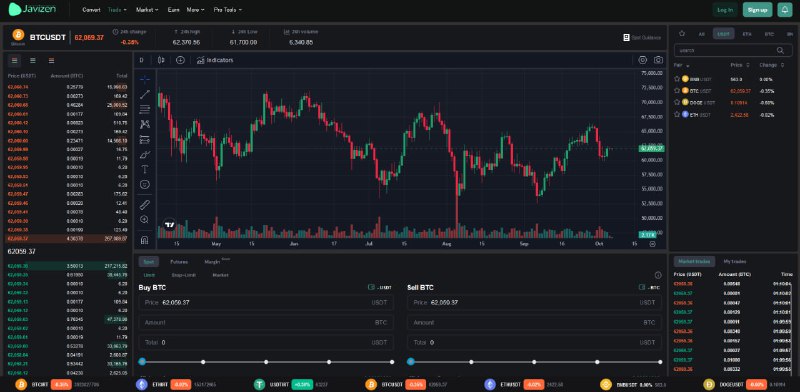Click the Sign up button
The image size is (800, 392).
pos(758,10)
